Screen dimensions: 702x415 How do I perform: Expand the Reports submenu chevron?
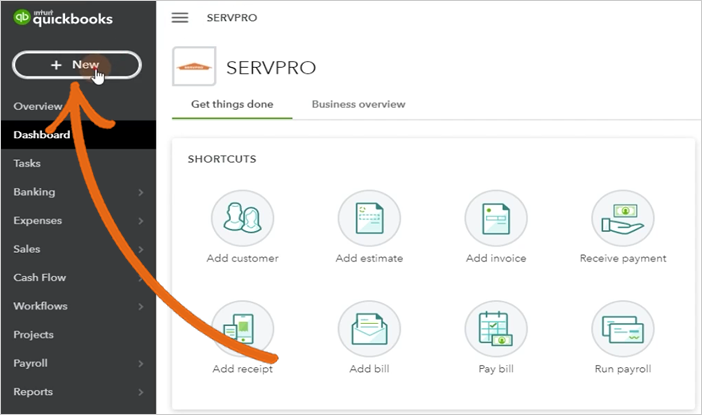141,392
